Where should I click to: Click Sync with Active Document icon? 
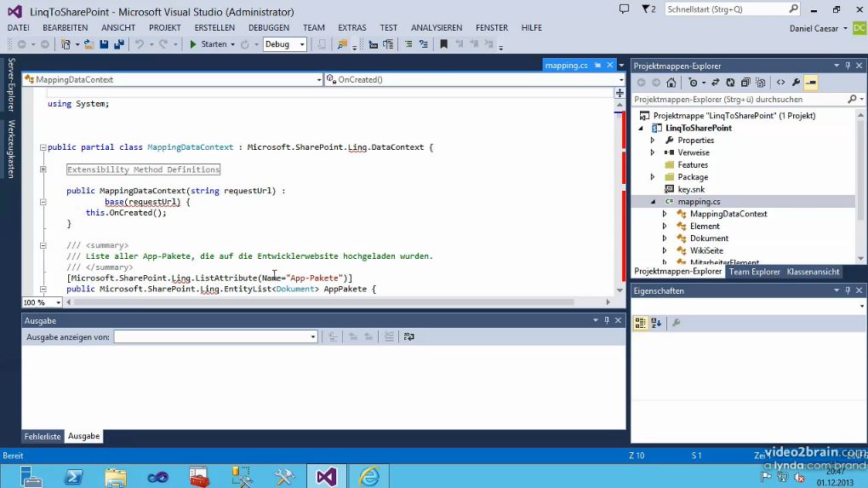coord(715,83)
